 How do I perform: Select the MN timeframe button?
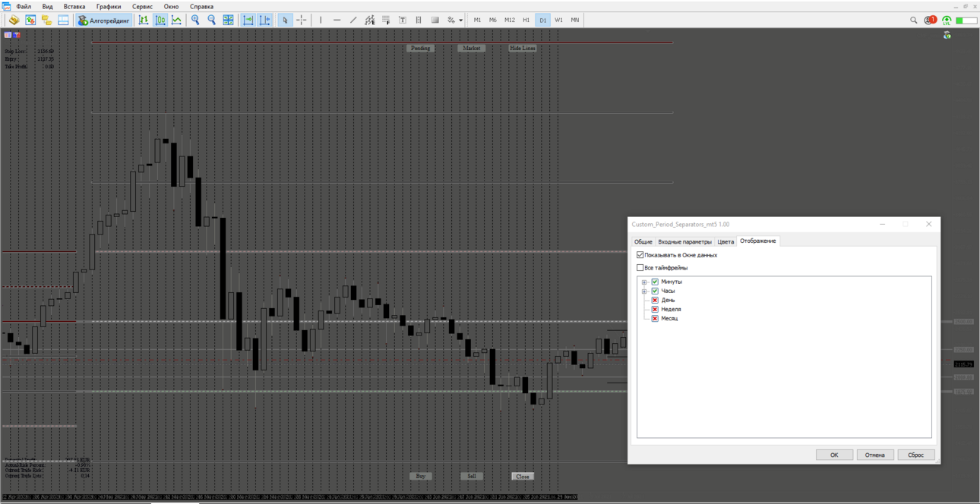click(575, 20)
